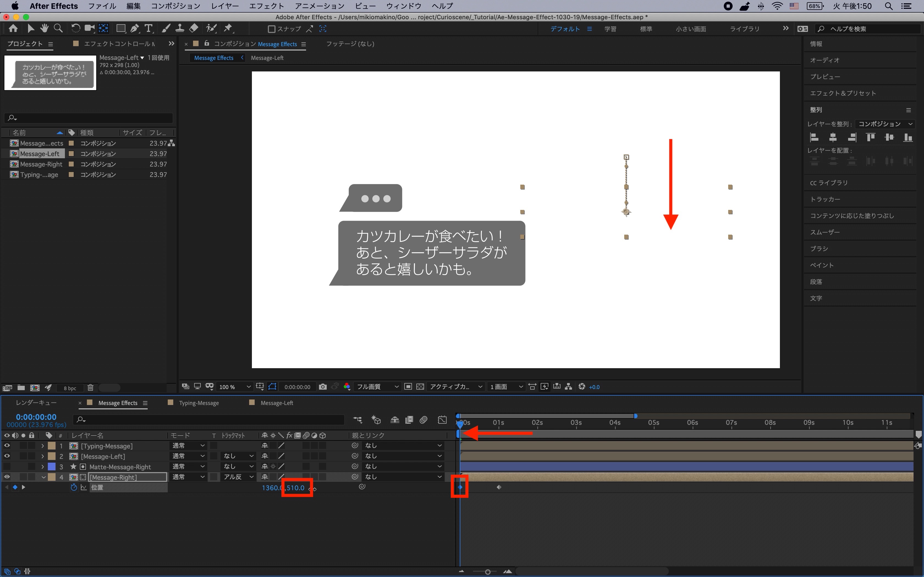Click the second position keyframe diamond
924x577 pixels.
499,487
